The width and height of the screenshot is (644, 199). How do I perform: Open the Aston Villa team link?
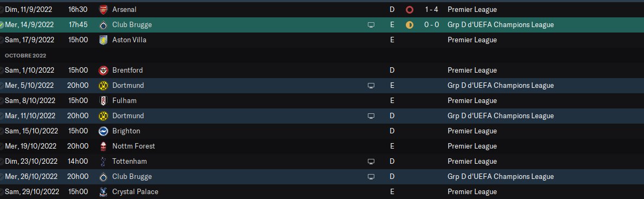[129, 40]
